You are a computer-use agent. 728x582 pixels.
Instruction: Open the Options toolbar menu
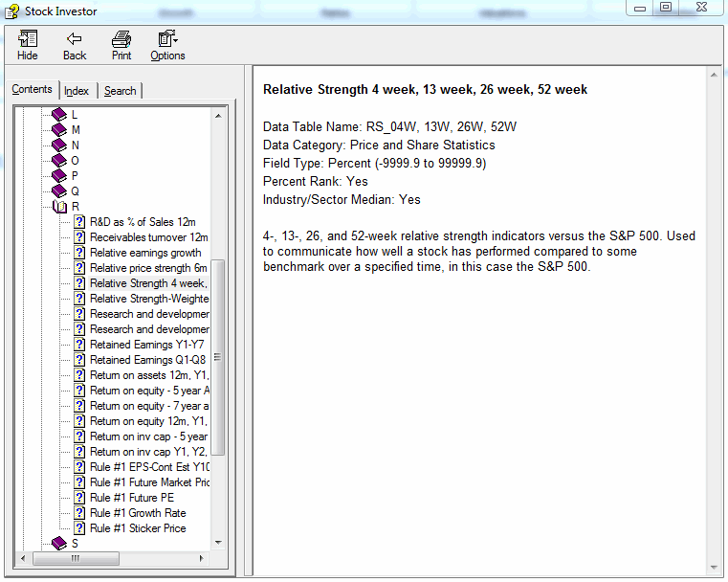[x=167, y=39]
